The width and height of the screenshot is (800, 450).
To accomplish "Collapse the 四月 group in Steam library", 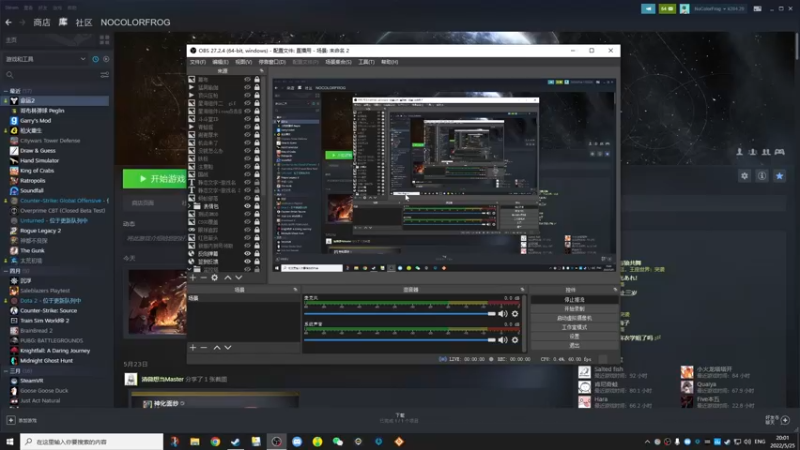I will 6,271.
